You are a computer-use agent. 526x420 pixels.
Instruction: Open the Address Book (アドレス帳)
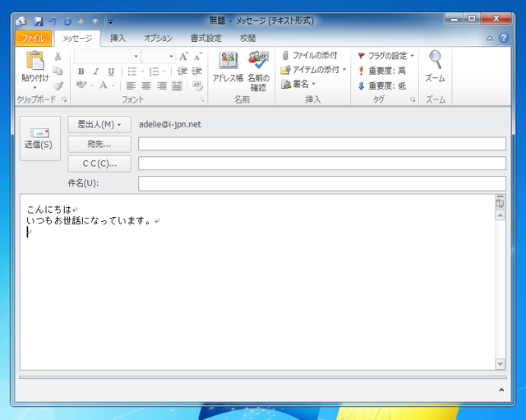tap(228, 67)
